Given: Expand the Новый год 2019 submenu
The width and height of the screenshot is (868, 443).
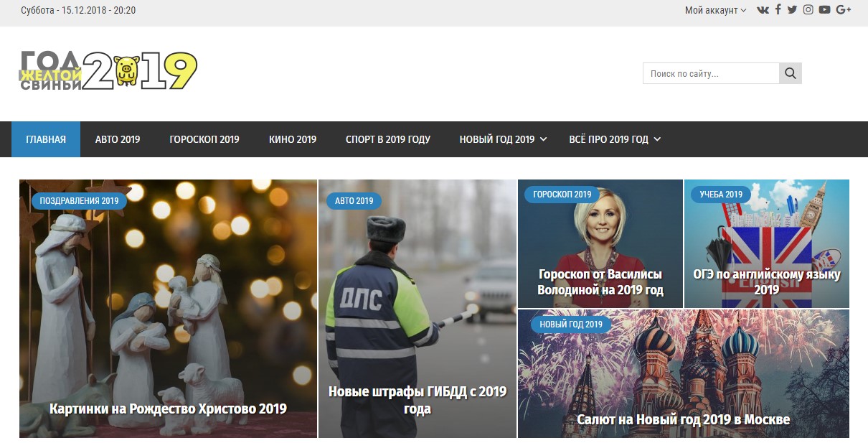Looking at the screenshot, I should click(x=503, y=139).
